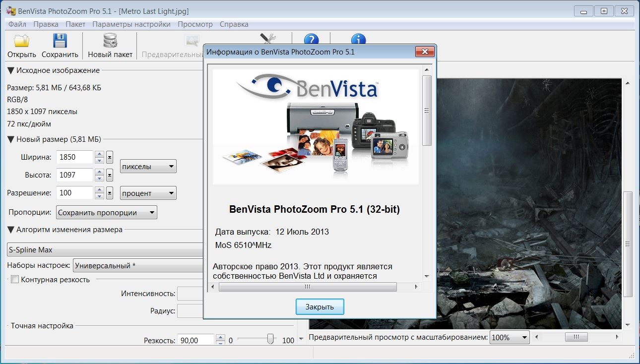The width and height of the screenshot is (640, 364).
Task: Increase Ширина with the up arrow
Action: [99, 154]
